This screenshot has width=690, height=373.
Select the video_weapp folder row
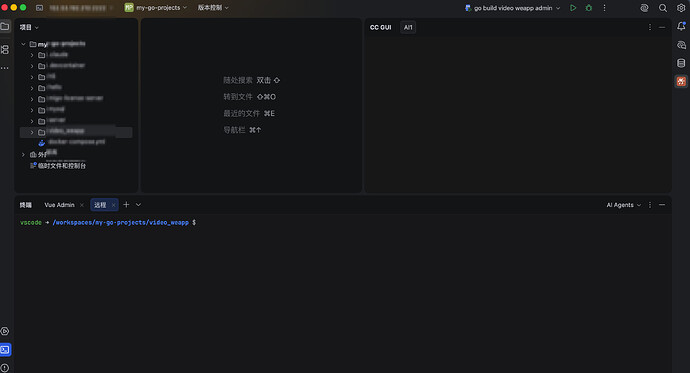coord(76,132)
